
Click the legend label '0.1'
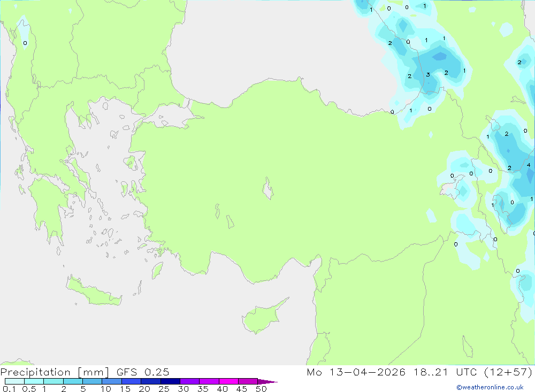(x=9, y=389)
